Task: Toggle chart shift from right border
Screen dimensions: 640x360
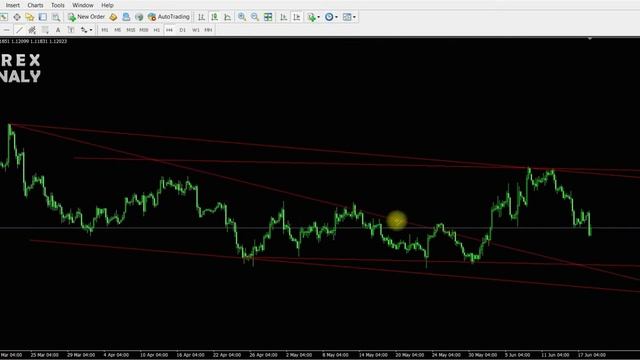Action: coord(297,17)
